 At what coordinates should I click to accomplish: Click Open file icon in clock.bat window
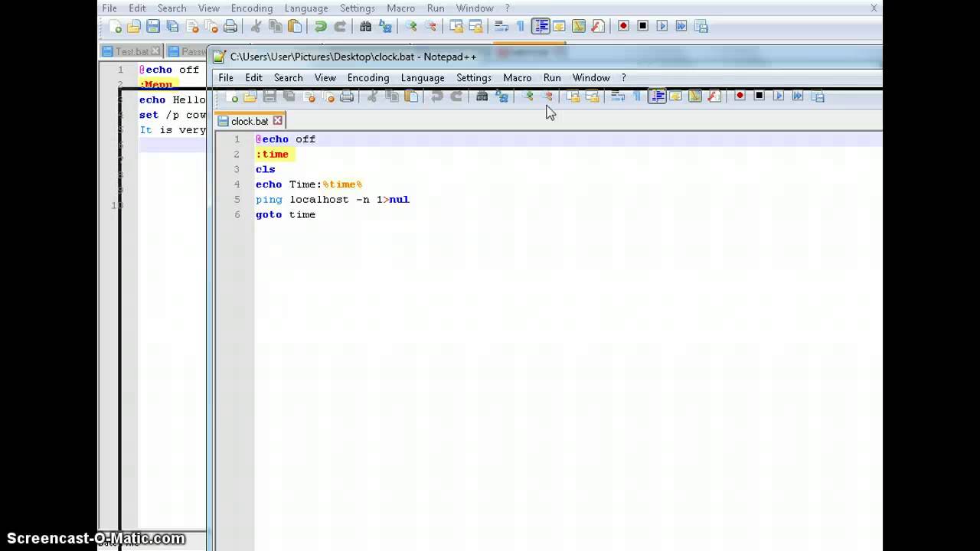[x=250, y=96]
